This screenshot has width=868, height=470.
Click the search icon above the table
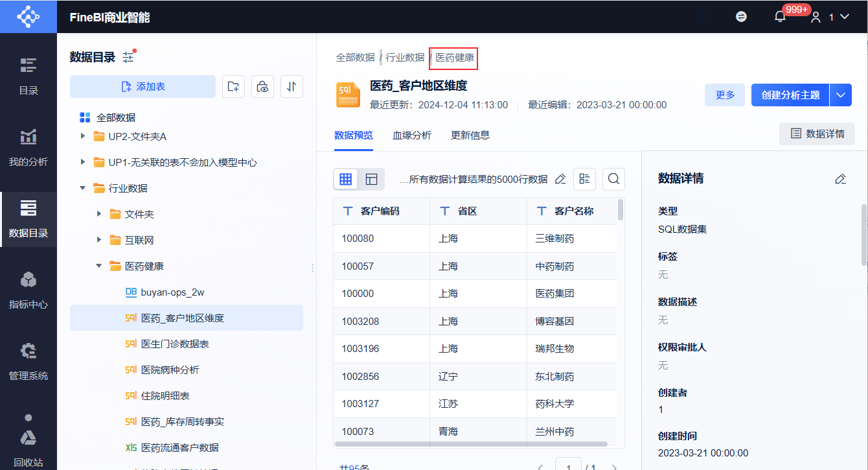click(614, 179)
